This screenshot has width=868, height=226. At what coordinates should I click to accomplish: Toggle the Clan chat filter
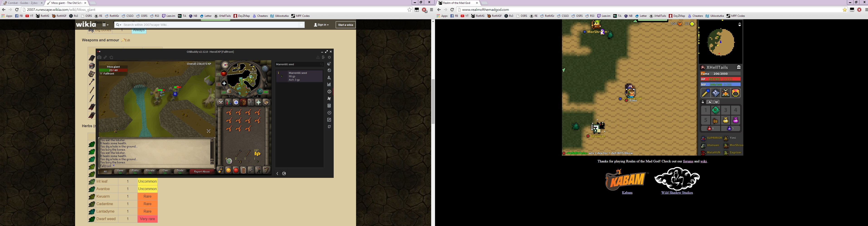[x=165, y=172]
